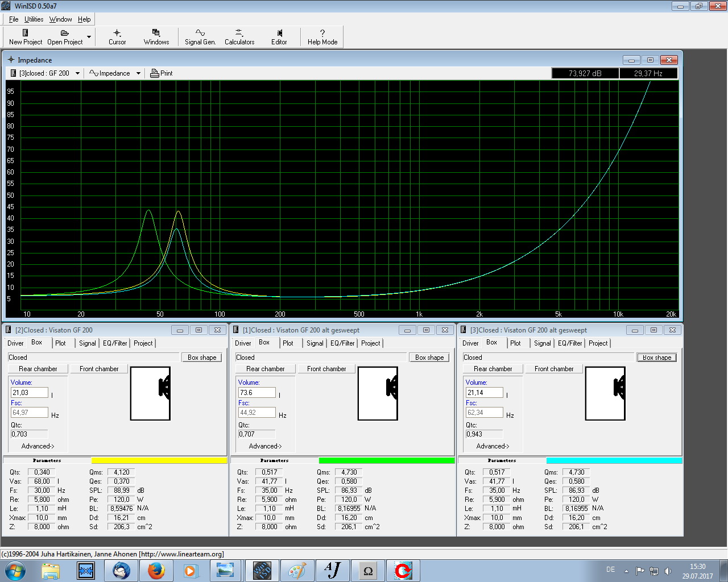Click the yellow plot color bar

(x=159, y=461)
